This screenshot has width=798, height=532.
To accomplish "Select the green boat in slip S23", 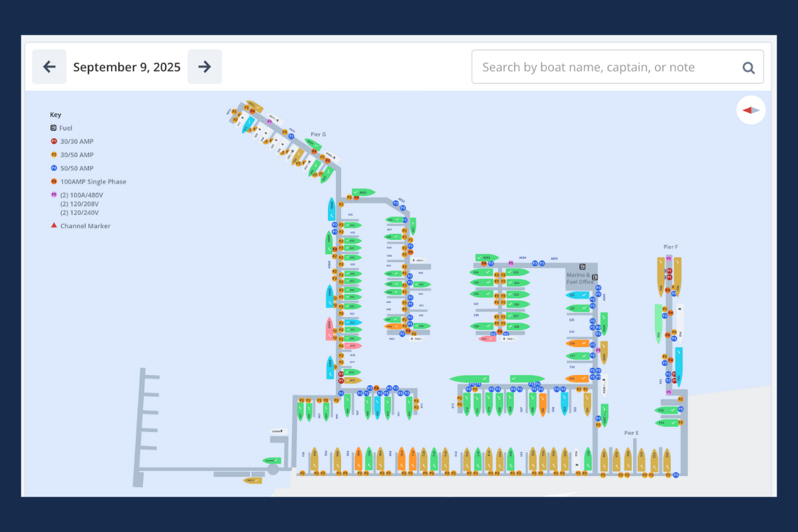I will point(517,273).
